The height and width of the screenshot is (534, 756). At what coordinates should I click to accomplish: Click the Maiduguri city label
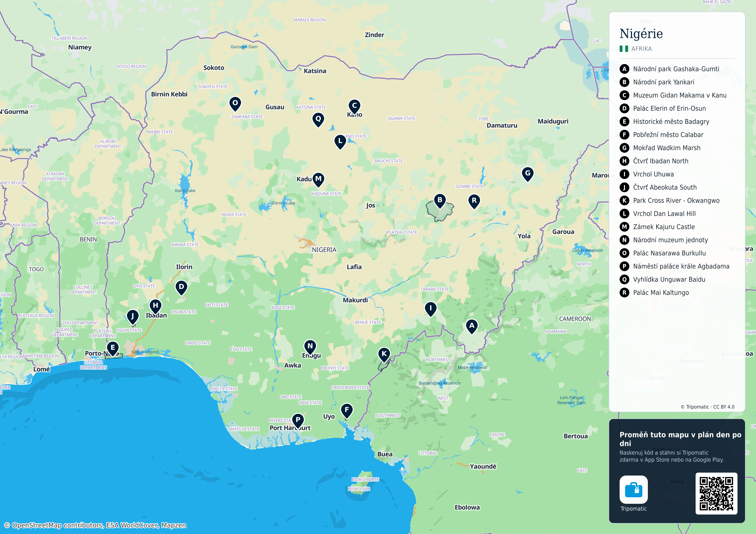click(x=553, y=121)
